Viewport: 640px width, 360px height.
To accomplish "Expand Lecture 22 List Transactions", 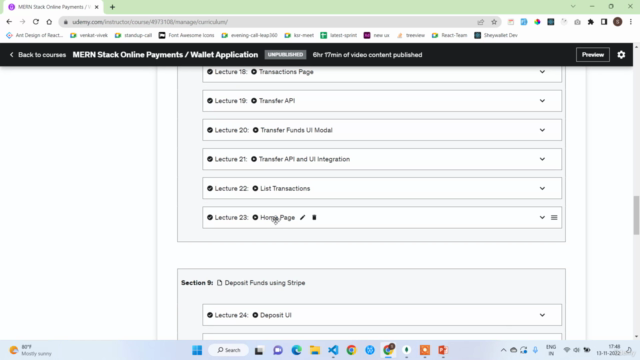I will click(542, 189).
